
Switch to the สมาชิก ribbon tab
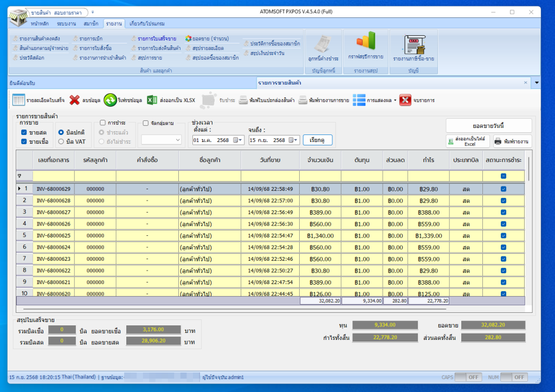(91, 24)
